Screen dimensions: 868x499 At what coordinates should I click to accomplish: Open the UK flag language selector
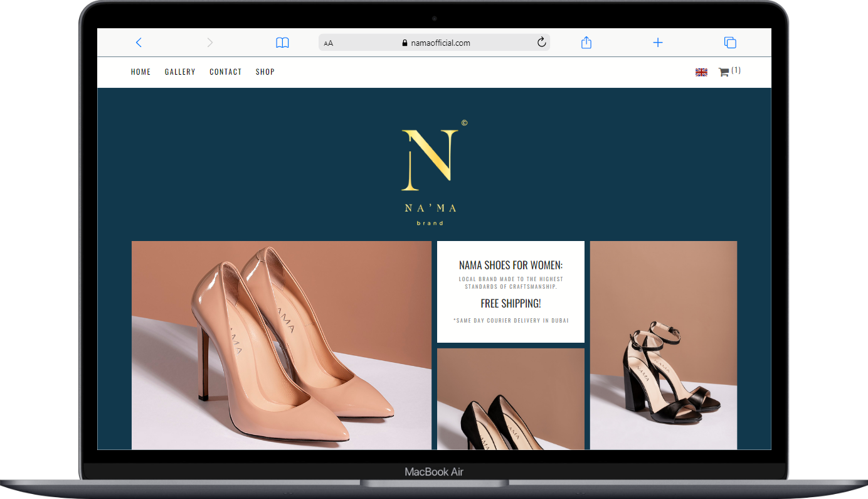tap(701, 72)
